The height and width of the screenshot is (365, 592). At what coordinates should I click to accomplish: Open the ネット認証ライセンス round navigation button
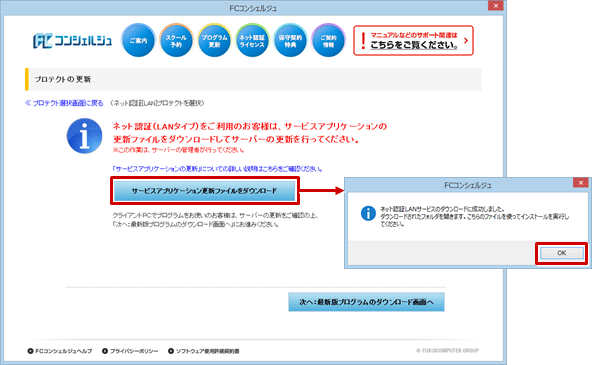[252, 40]
